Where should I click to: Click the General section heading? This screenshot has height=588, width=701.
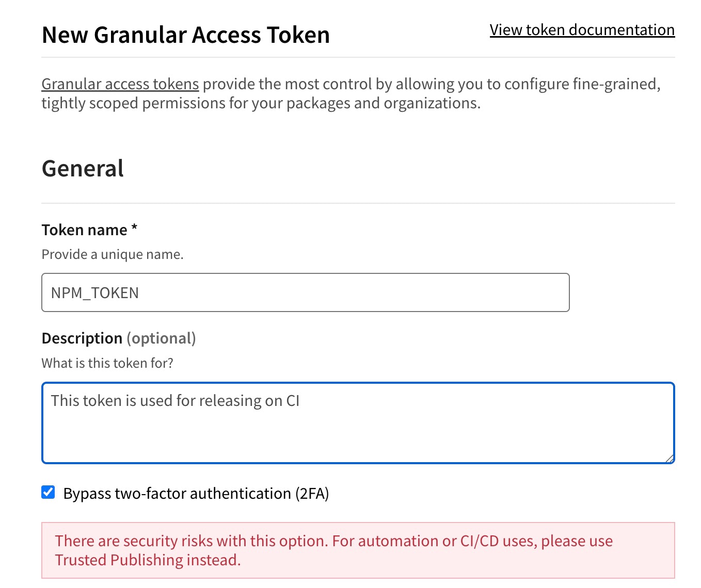83,169
